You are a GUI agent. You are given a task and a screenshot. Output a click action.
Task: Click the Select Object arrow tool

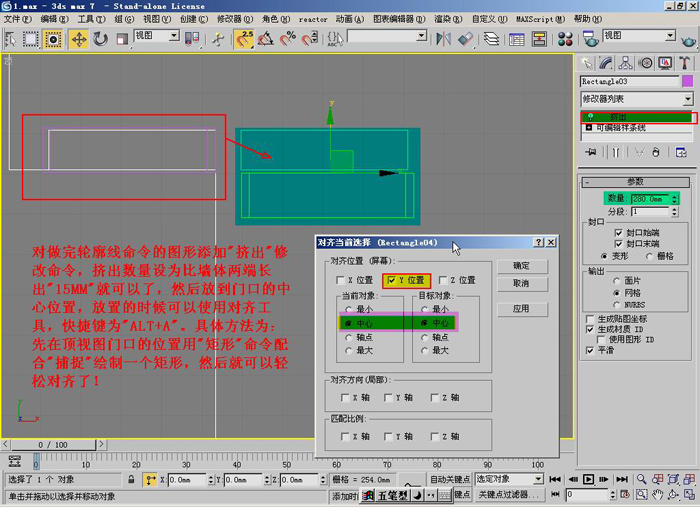click(10, 39)
